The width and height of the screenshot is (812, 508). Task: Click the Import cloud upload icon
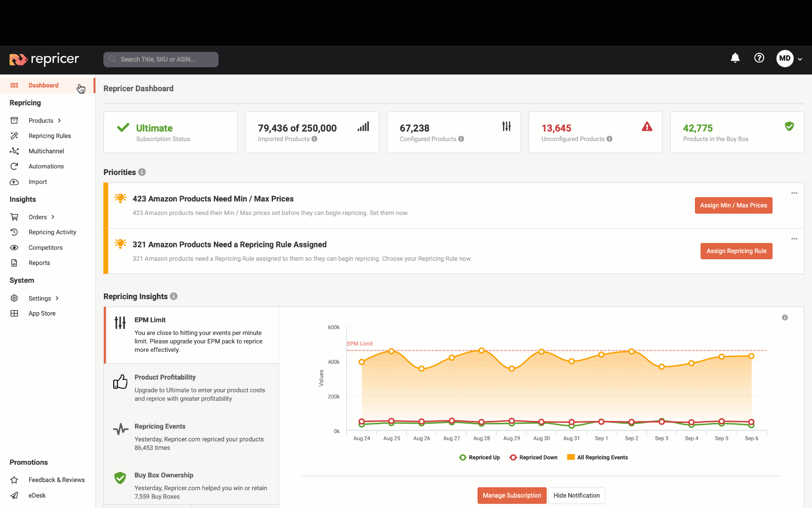14,182
